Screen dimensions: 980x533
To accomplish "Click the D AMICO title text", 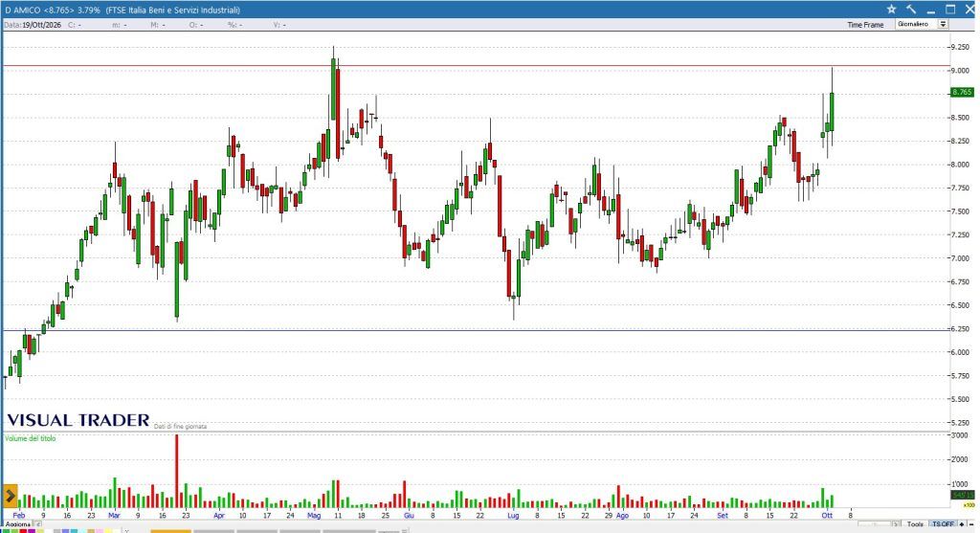I will click(23, 10).
